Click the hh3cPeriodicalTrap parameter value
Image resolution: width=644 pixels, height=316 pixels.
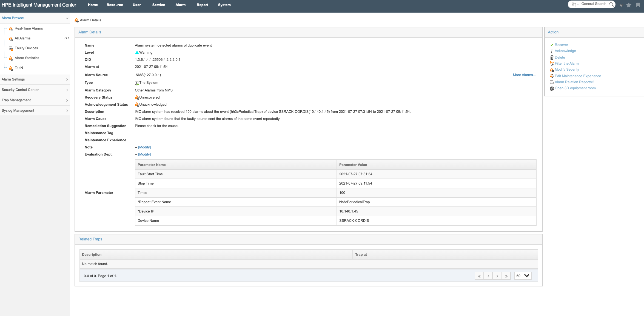pos(354,202)
